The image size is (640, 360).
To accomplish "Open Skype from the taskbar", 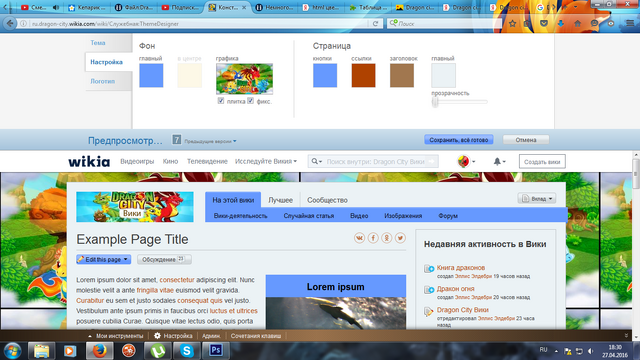I will coord(187,350).
